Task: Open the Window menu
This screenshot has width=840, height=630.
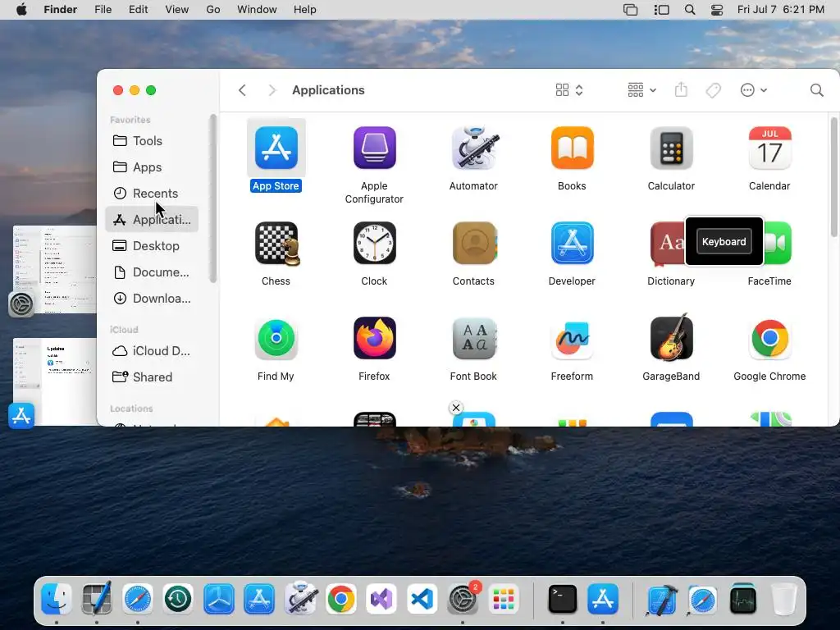Action: click(x=257, y=10)
